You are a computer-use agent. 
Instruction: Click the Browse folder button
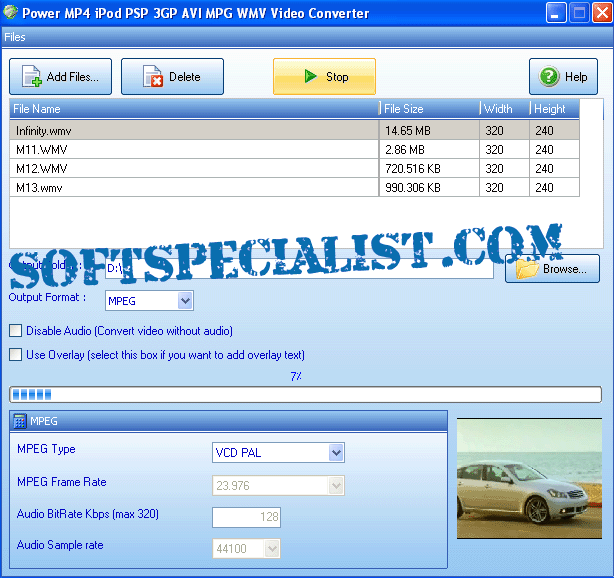pyautogui.click(x=552, y=269)
